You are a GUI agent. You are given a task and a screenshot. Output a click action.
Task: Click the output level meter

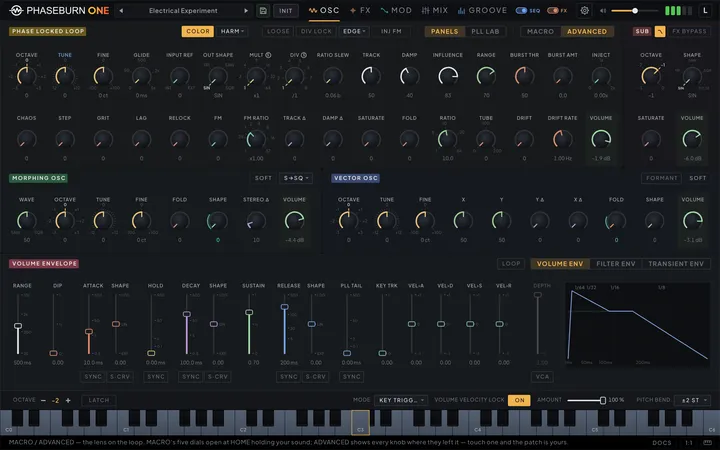[679, 11]
